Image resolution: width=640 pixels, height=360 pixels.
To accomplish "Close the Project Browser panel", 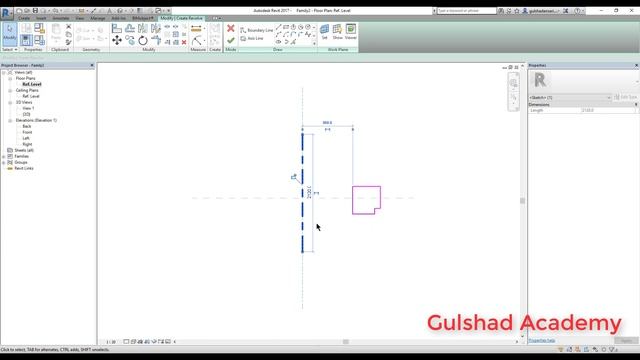I will click(92, 65).
